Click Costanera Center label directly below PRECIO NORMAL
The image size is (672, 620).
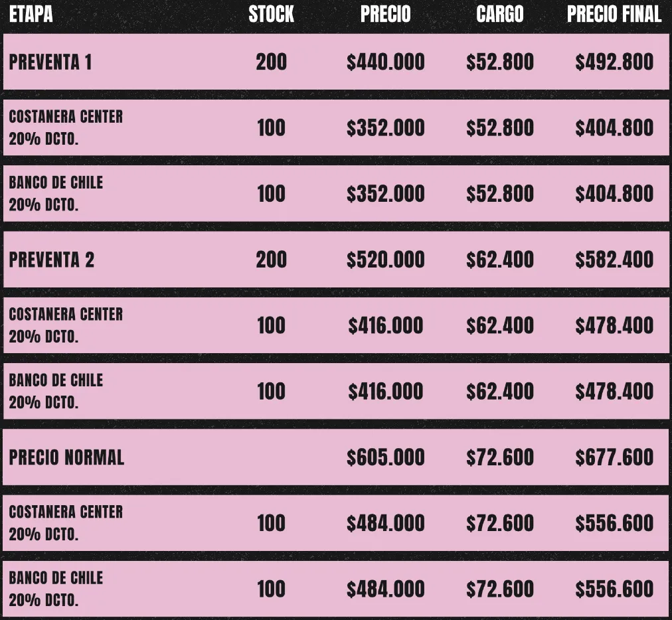point(66,512)
